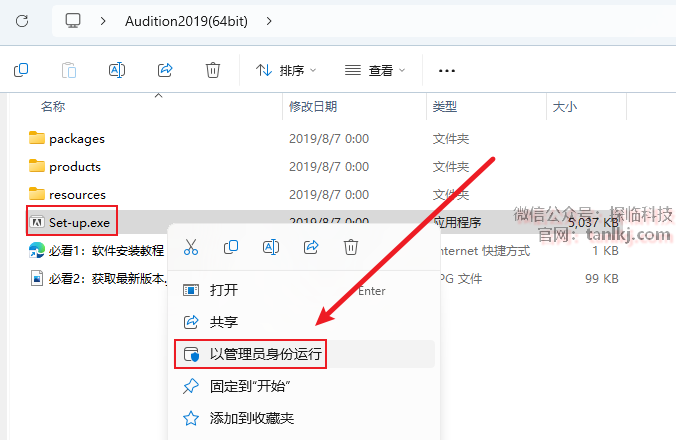
Task: Choose 固定到"开始" in context menu
Action: pos(304,386)
